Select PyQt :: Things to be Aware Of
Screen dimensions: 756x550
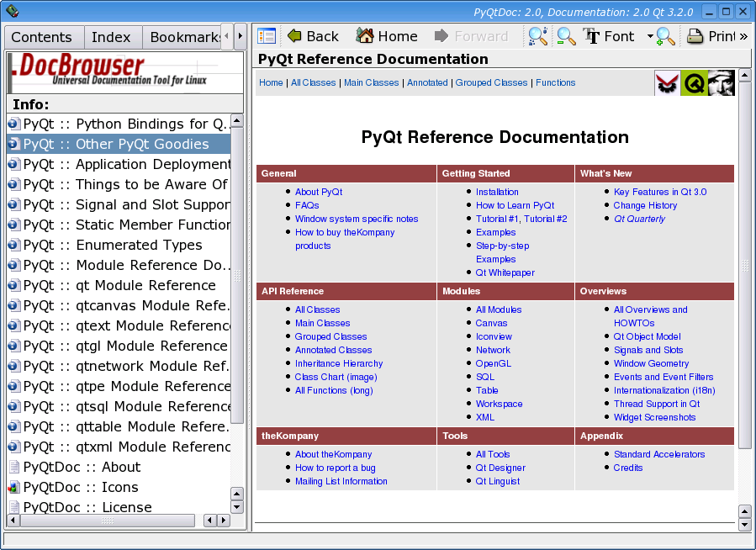119,185
